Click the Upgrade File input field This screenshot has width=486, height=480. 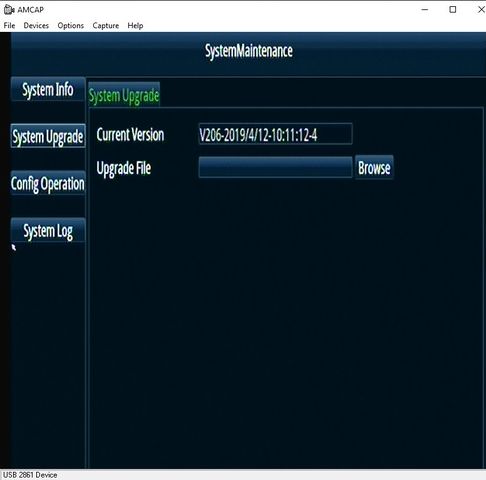pos(275,167)
